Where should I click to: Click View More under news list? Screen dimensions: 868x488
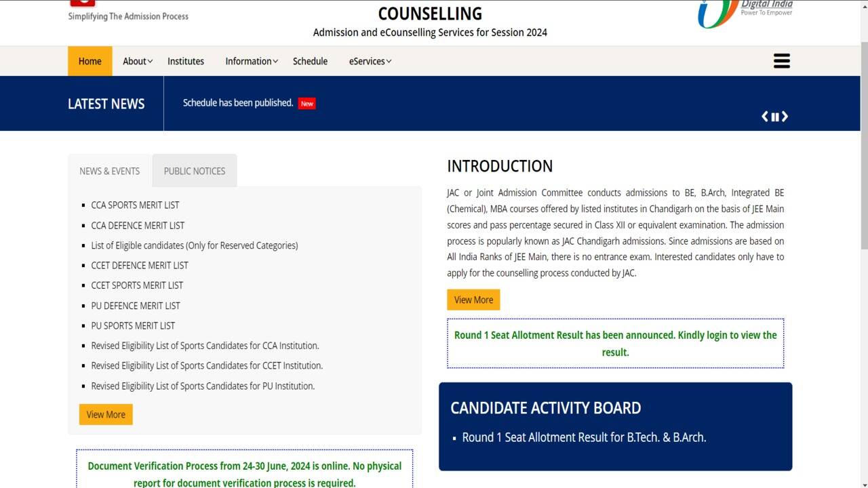tap(106, 414)
